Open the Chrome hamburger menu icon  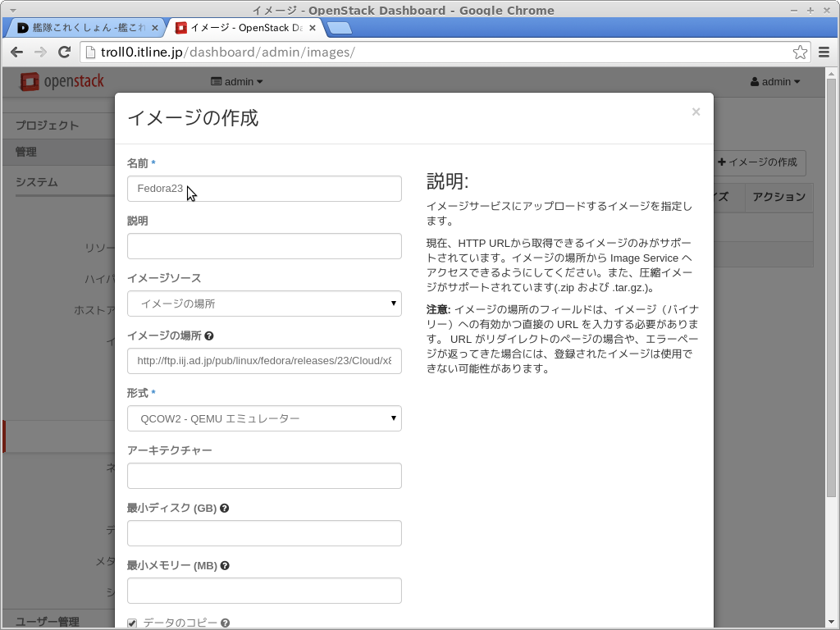(x=824, y=52)
